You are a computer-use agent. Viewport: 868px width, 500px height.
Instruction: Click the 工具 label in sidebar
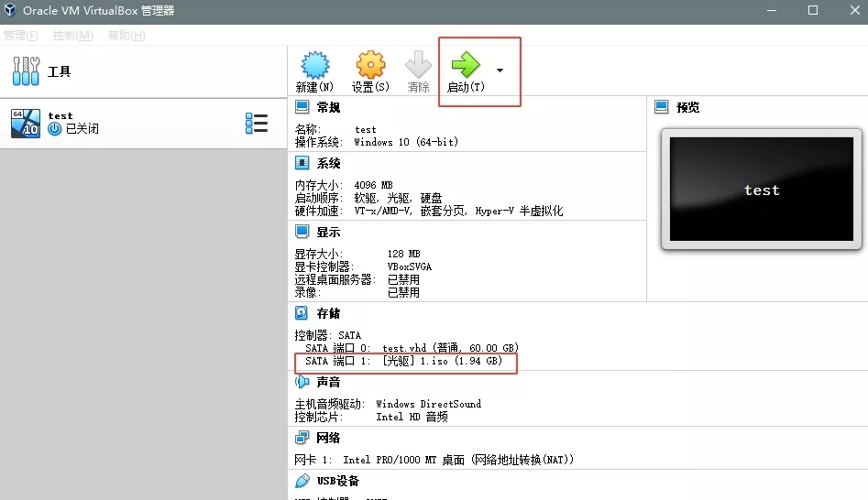click(60, 71)
